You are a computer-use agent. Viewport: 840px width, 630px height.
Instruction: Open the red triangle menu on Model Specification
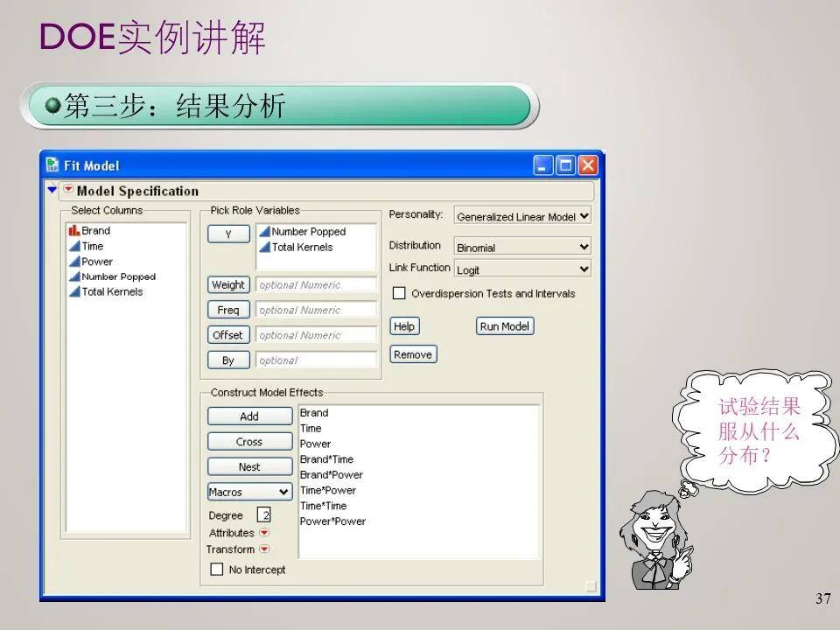point(67,191)
